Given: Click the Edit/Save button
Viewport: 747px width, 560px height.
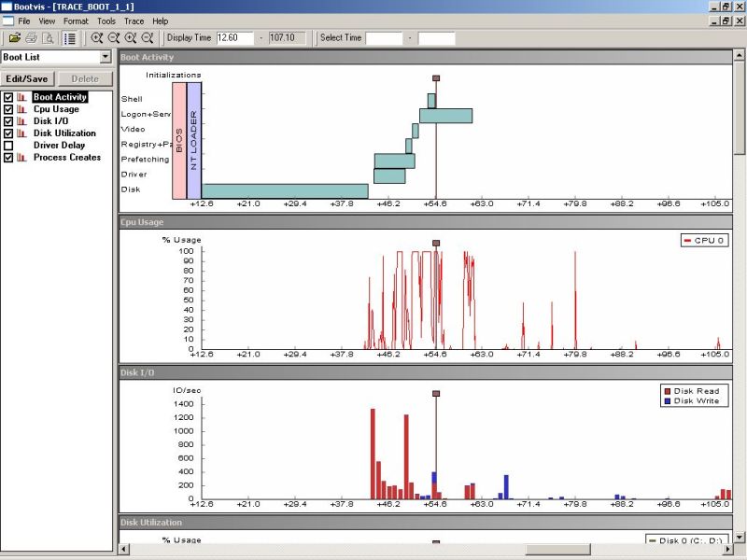Looking at the screenshot, I should click(x=27, y=78).
